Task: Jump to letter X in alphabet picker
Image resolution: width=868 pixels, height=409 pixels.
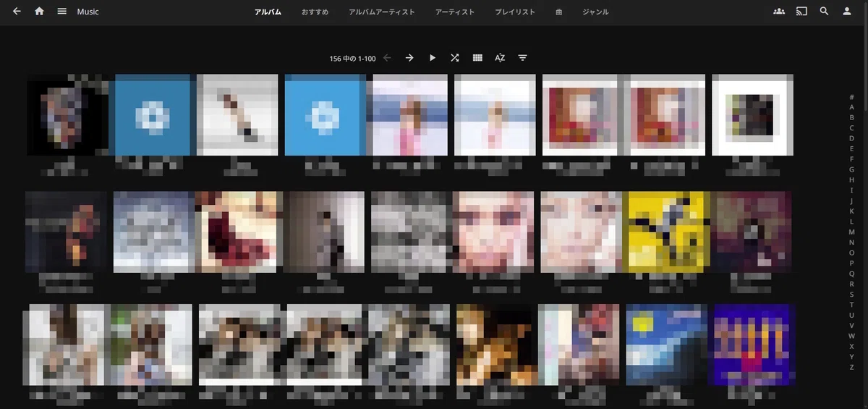Action: (852, 346)
